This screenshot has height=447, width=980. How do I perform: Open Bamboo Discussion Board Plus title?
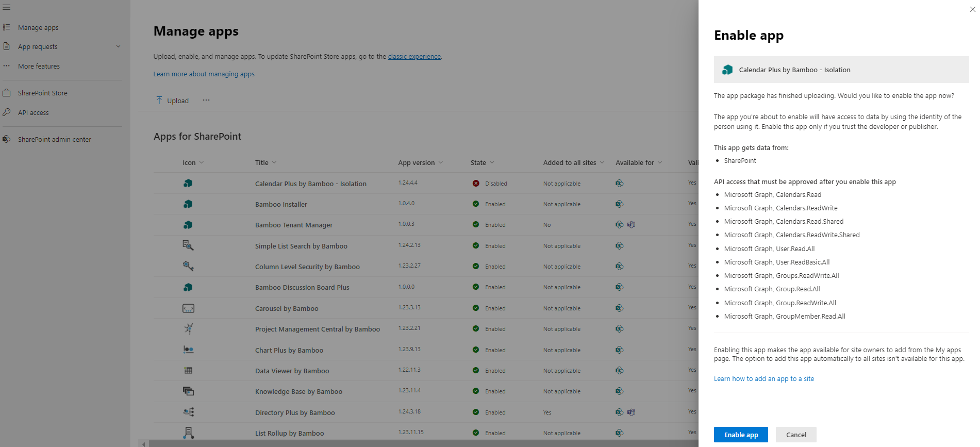(302, 287)
